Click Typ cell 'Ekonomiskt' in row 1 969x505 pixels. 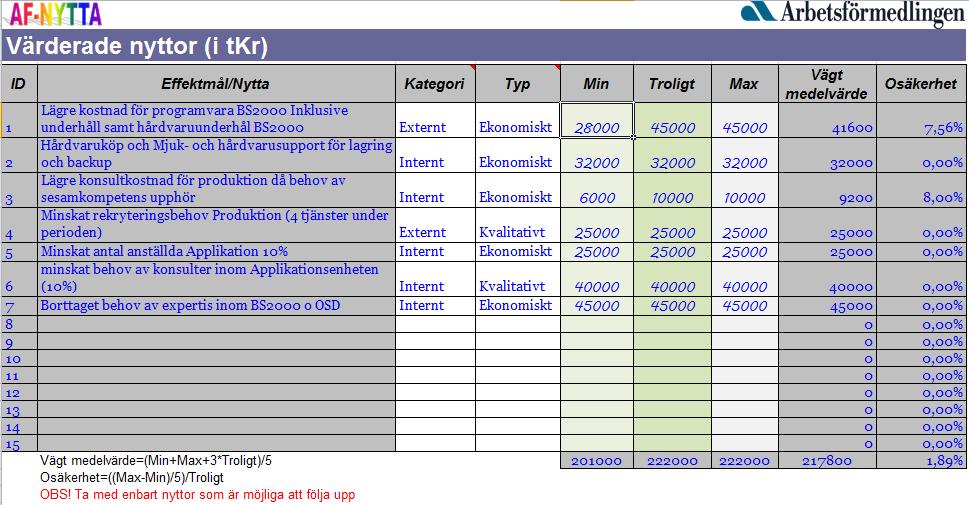(518, 120)
